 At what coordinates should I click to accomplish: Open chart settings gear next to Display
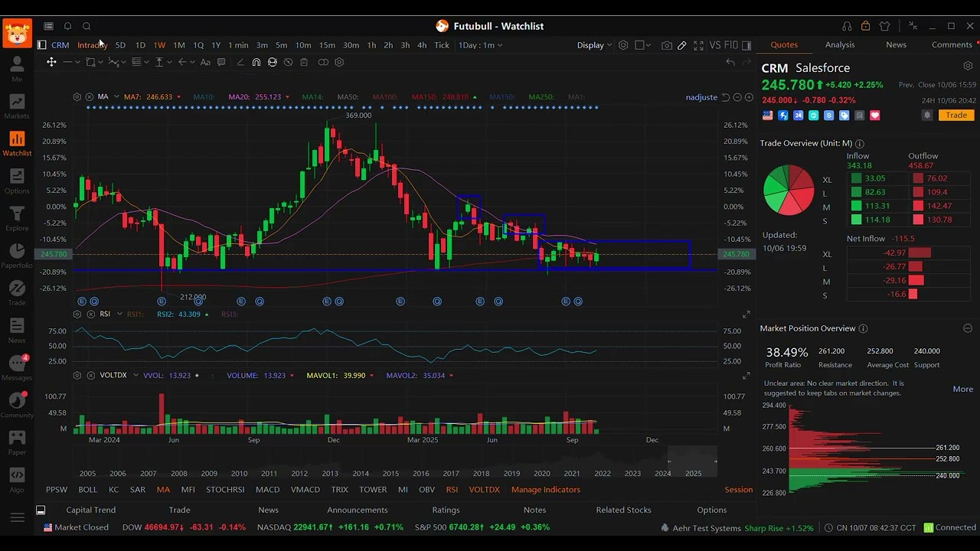point(623,45)
